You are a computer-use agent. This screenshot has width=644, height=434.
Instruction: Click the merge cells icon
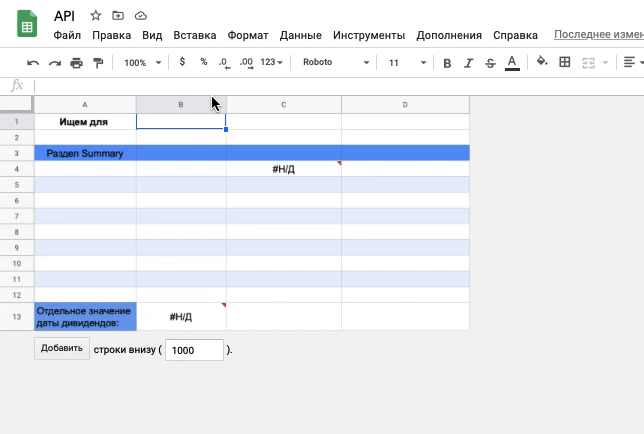(x=589, y=63)
